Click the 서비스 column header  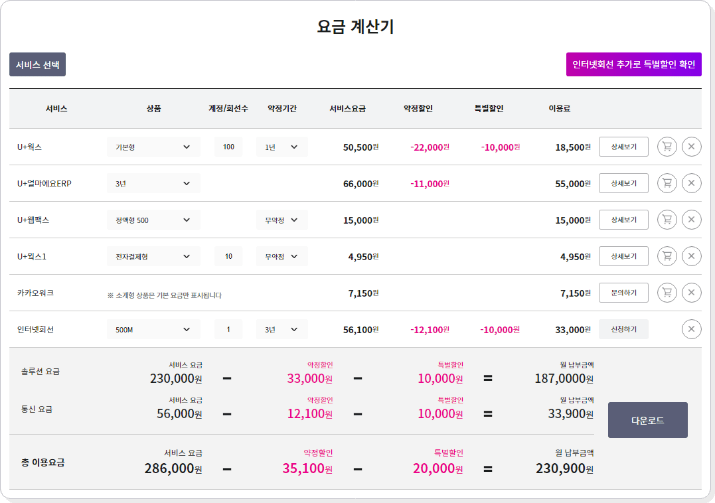coord(57,109)
